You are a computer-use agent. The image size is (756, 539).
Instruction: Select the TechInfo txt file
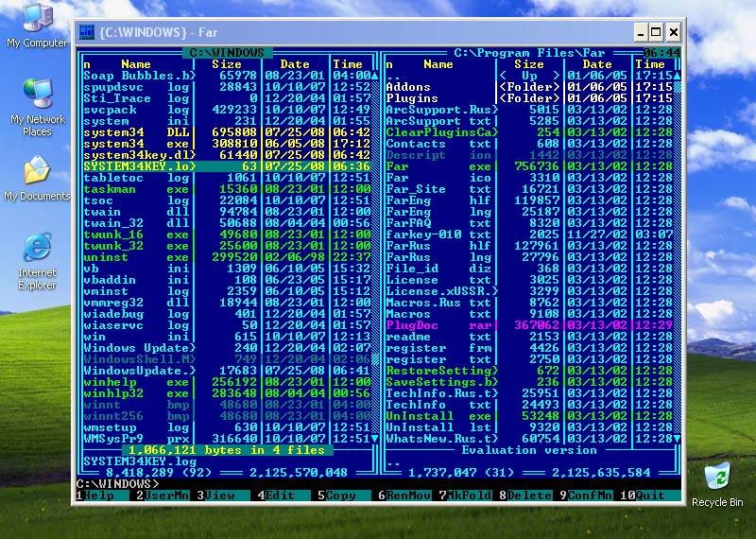(x=529, y=405)
